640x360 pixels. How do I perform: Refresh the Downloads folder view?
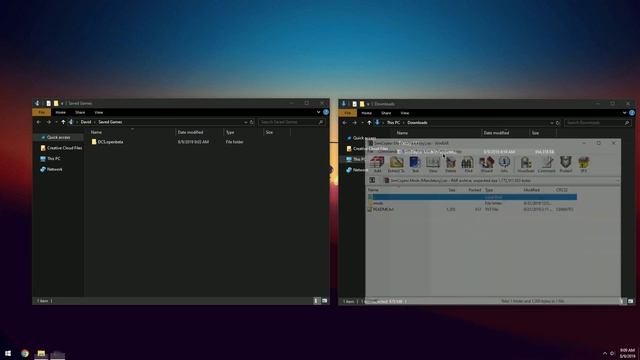(x=558, y=122)
